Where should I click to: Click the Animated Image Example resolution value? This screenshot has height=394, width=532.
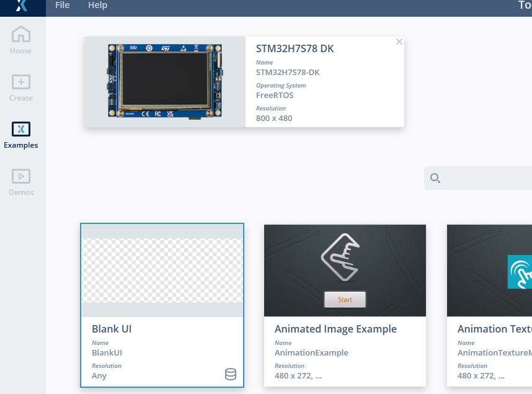pyautogui.click(x=298, y=375)
